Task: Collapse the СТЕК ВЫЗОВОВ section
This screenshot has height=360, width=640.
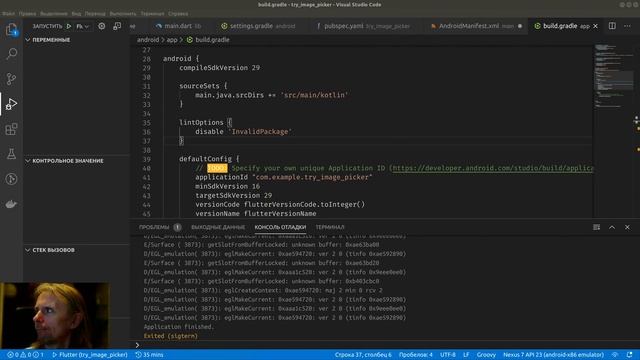Action: pos(50,250)
